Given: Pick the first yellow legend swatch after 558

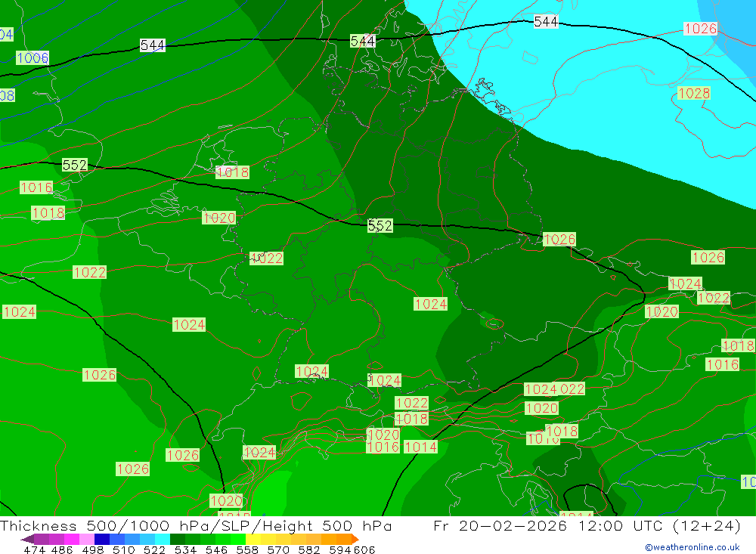Looking at the screenshot, I should click(x=253, y=539).
